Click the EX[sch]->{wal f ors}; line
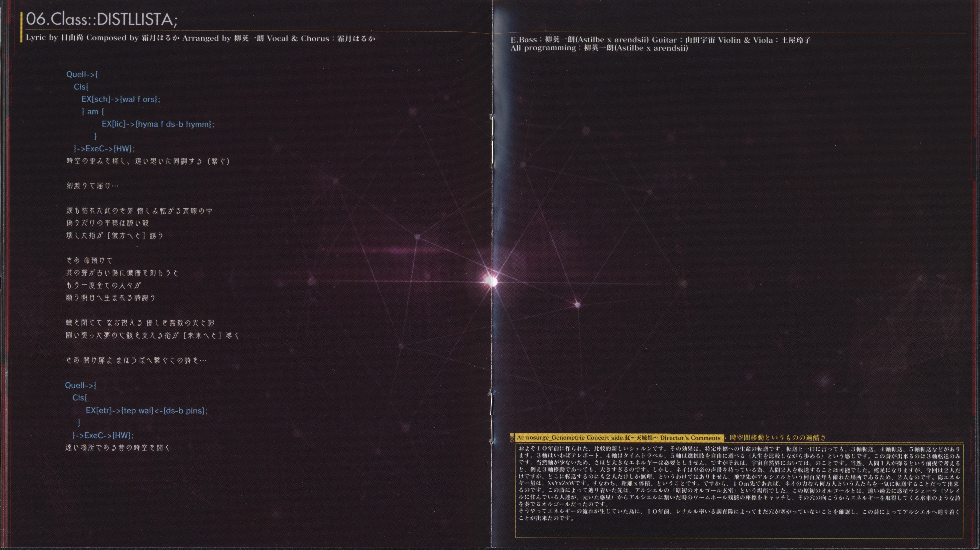The height and width of the screenshot is (550, 980). tap(121, 99)
